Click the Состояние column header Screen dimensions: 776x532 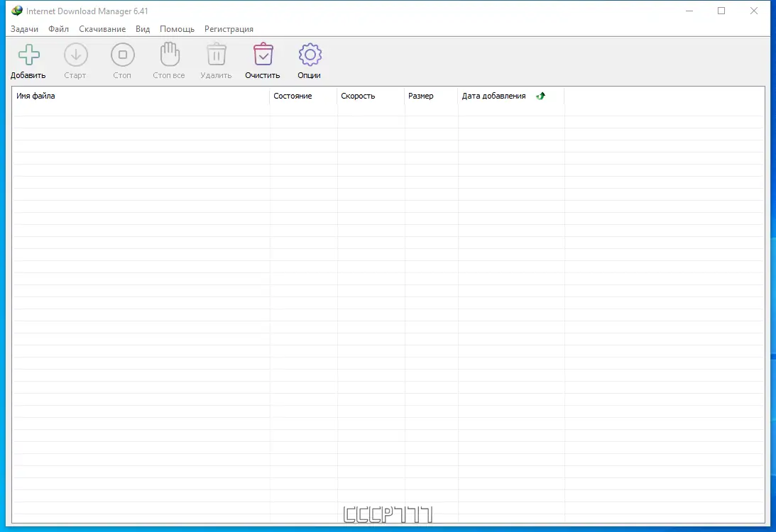click(x=293, y=96)
